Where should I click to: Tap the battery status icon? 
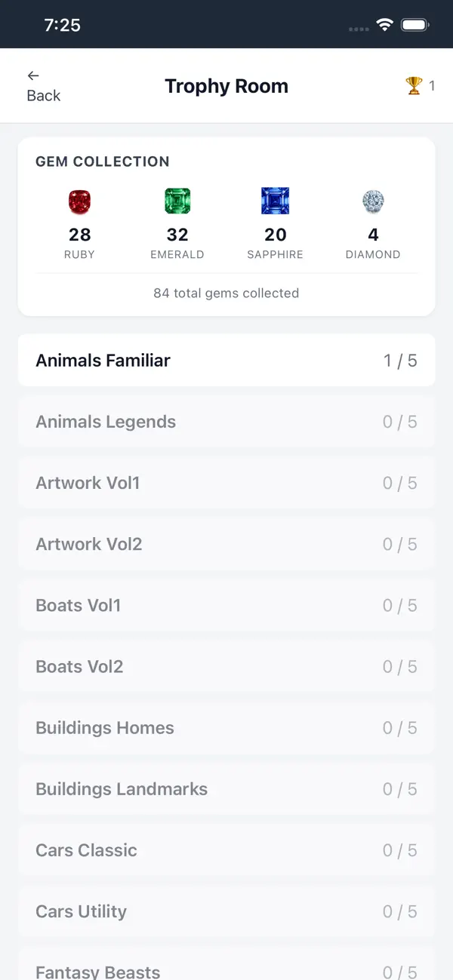pos(415,25)
